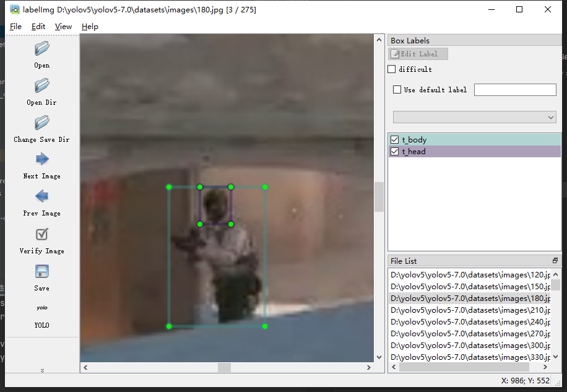Click bottom-left vertex of t_head box
This screenshot has width=567, height=392.
pyautogui.click(x=200, y=224)
